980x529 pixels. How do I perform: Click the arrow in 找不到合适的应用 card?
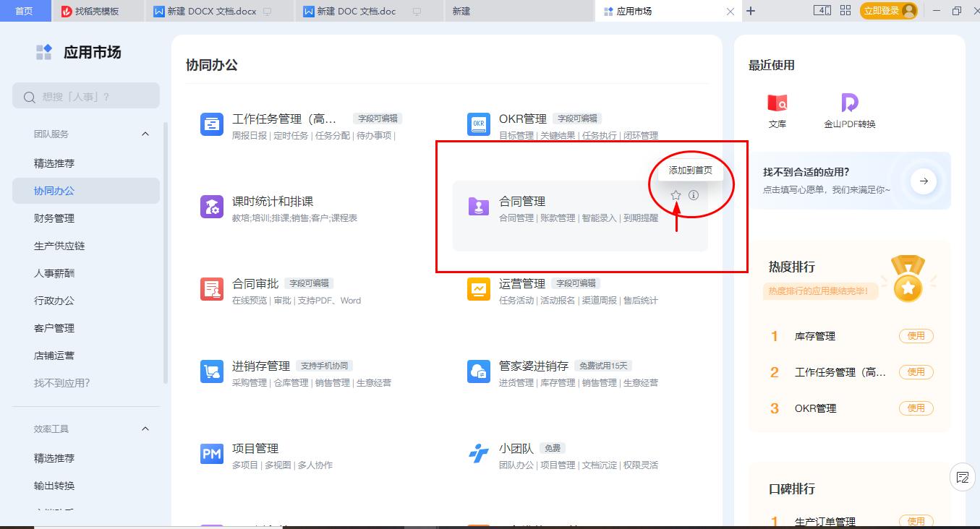(924, 181)
